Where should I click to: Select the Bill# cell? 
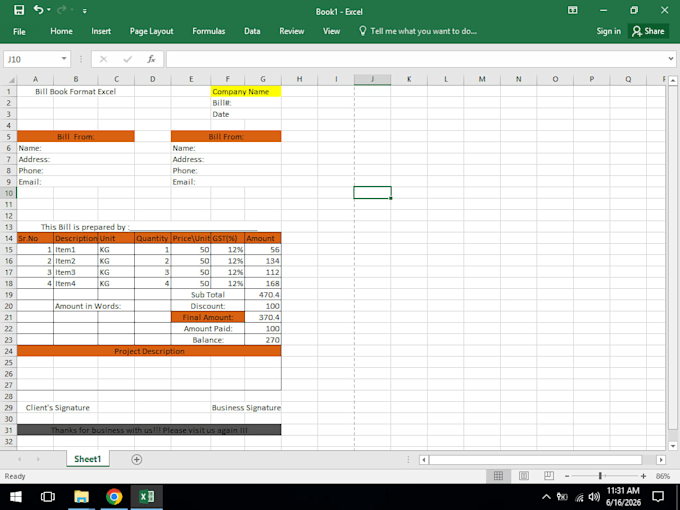coord(228,103)
